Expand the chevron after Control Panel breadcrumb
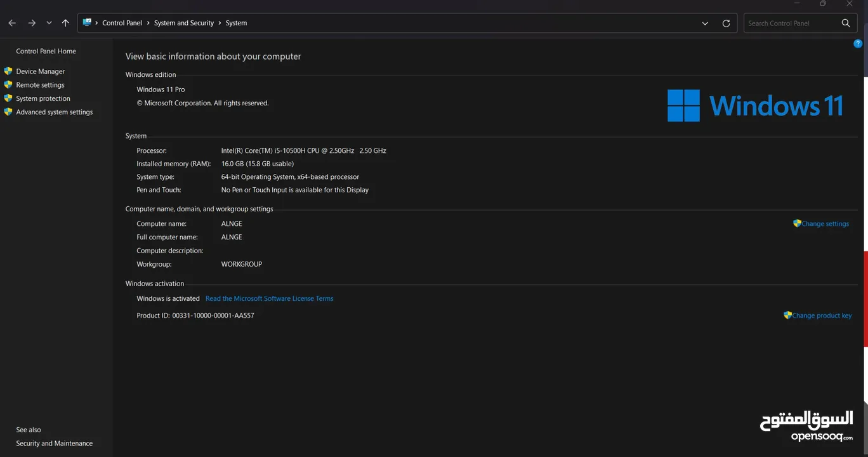The height and width of the screenshot is (457, 868). [148, 23]
